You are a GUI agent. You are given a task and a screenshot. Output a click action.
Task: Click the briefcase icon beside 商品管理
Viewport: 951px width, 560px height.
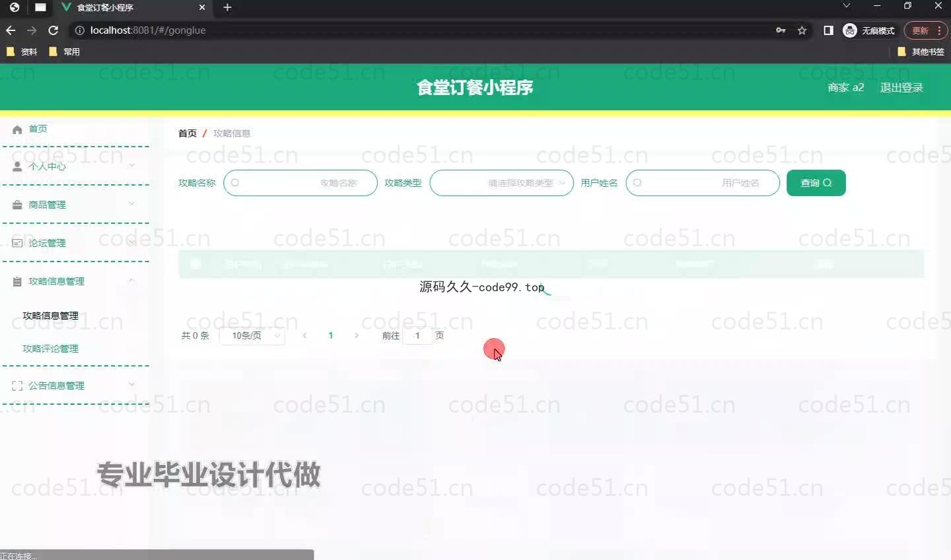click(x=17, y=205)
